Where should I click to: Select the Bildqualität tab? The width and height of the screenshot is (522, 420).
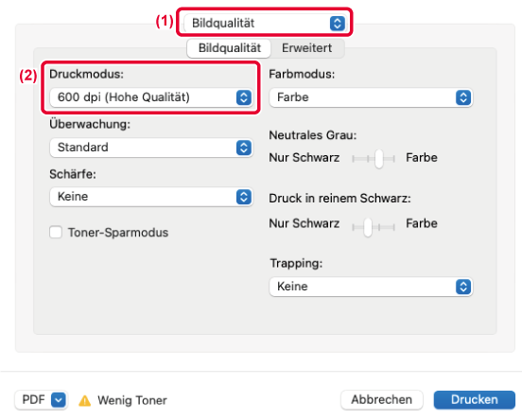[x=230, y=48]
